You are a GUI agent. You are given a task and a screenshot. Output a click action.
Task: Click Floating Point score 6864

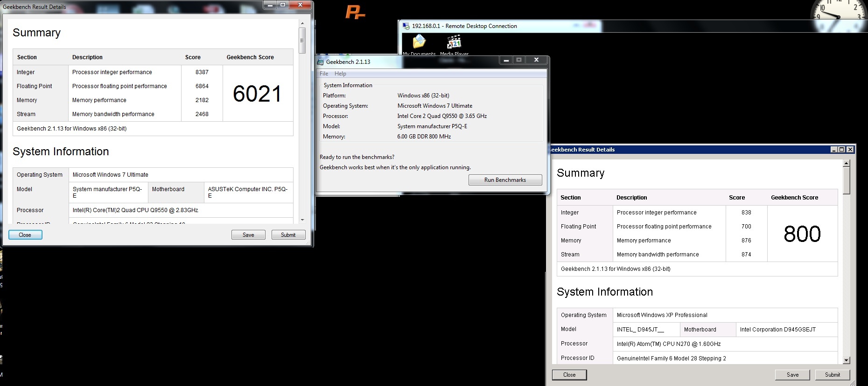click(x=202, y=86)
